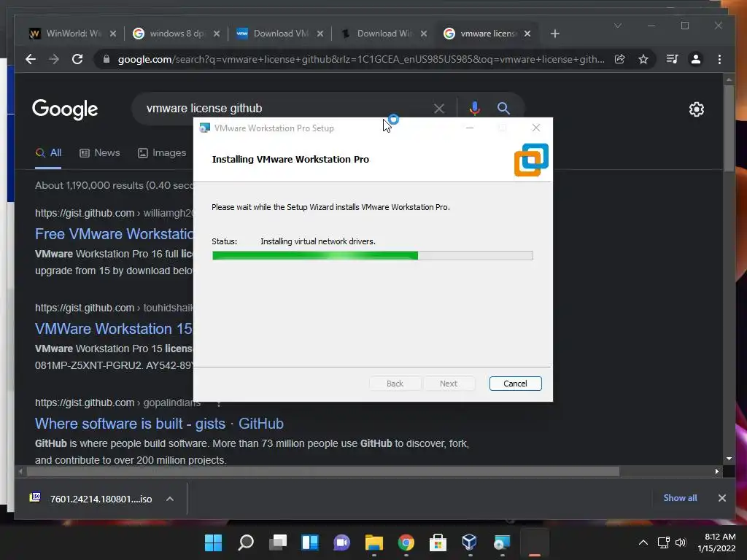Click the lock icon in address bar
The image size is (747, 560).
[x=107, y=59]
